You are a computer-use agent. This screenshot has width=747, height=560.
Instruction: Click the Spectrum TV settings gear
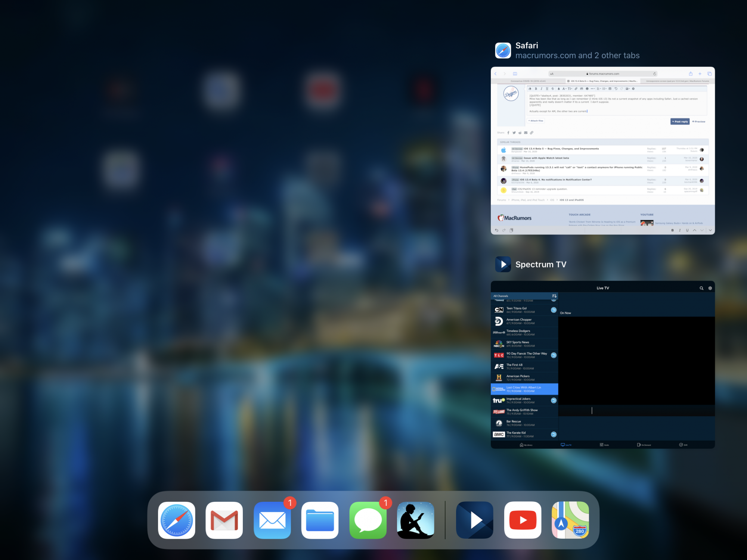[710, 288]
